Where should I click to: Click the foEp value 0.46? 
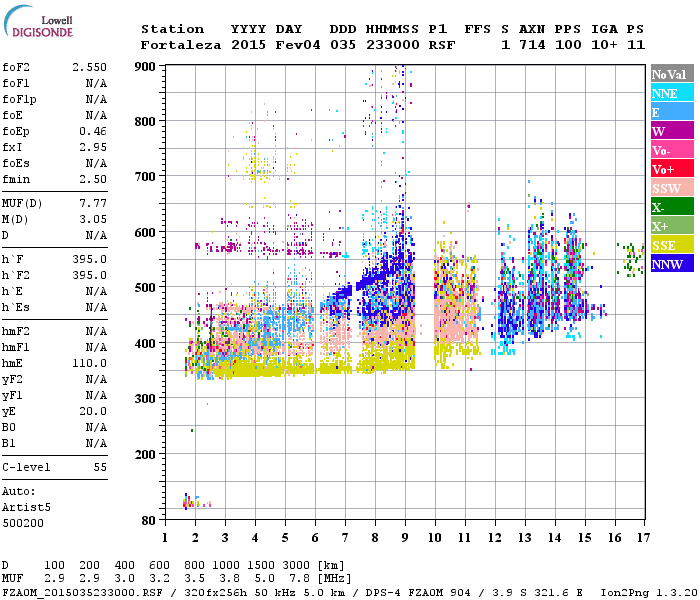click(93, 131)
